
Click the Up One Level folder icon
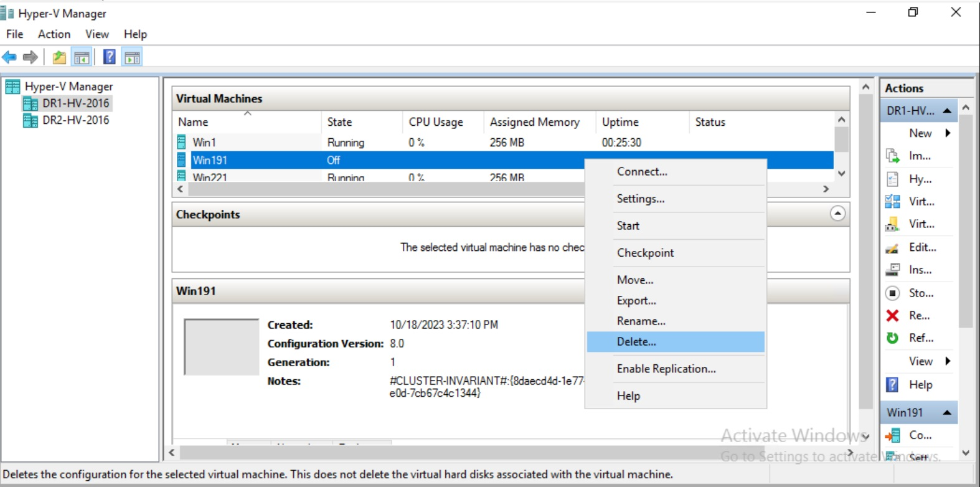(x=59, y=57)
